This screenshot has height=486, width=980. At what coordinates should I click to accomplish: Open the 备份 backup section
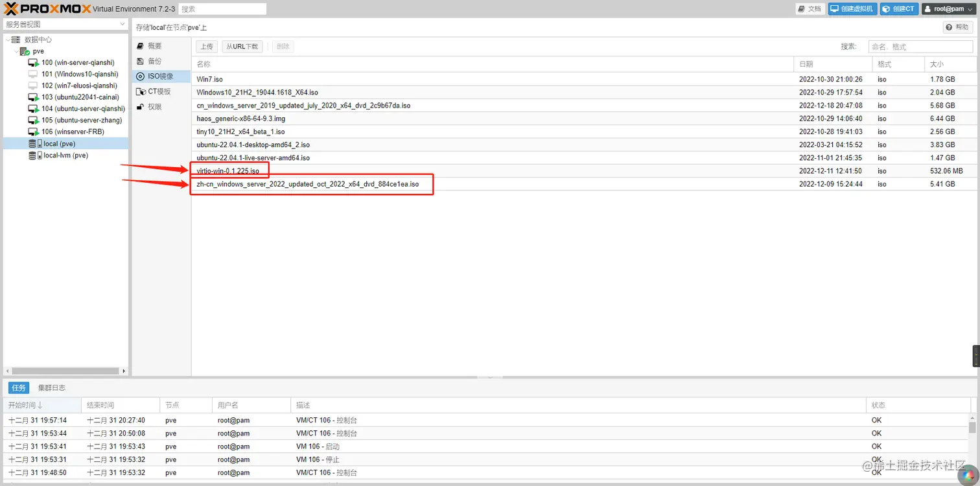point(161,61)
